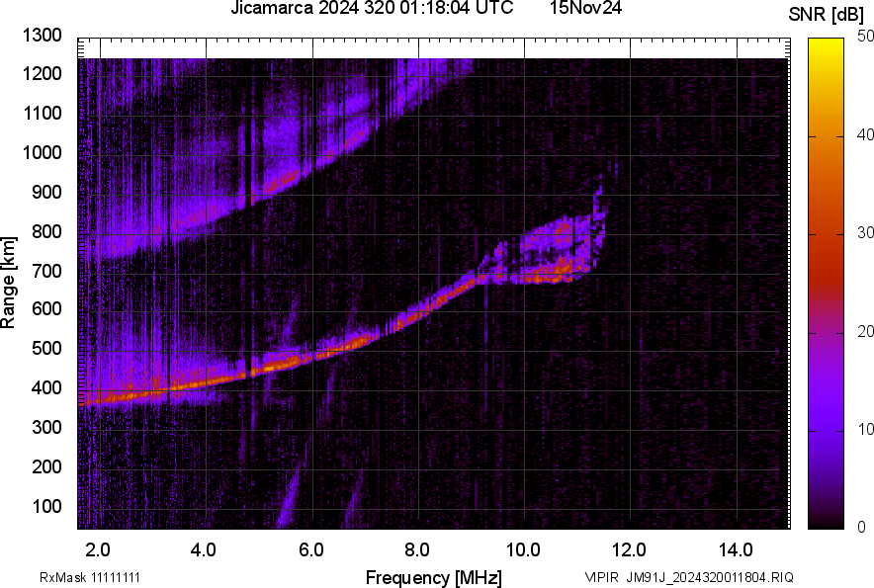Screen dimensions: 874x588
Task: Click the 'Range [km]' axis label
Action: [x=8, y=283]
